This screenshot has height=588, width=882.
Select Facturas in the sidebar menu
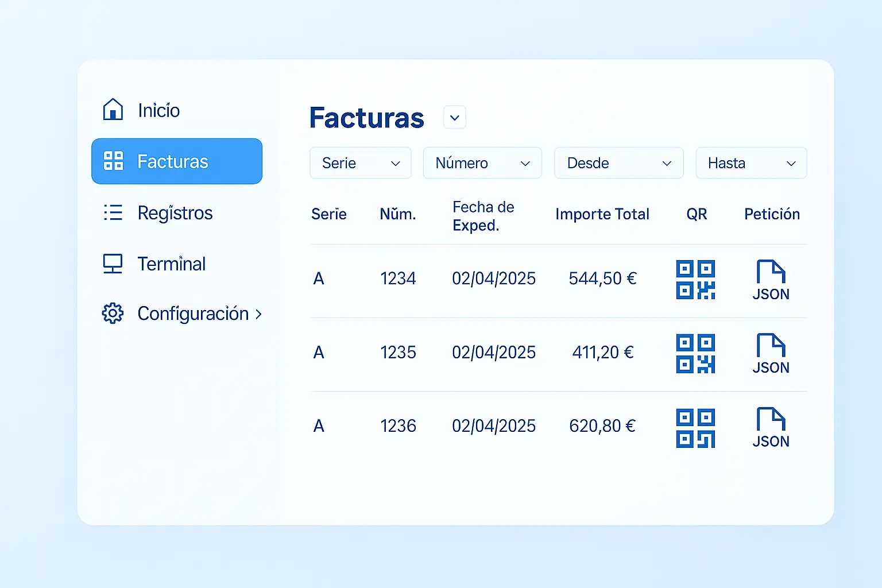point(177,161)
